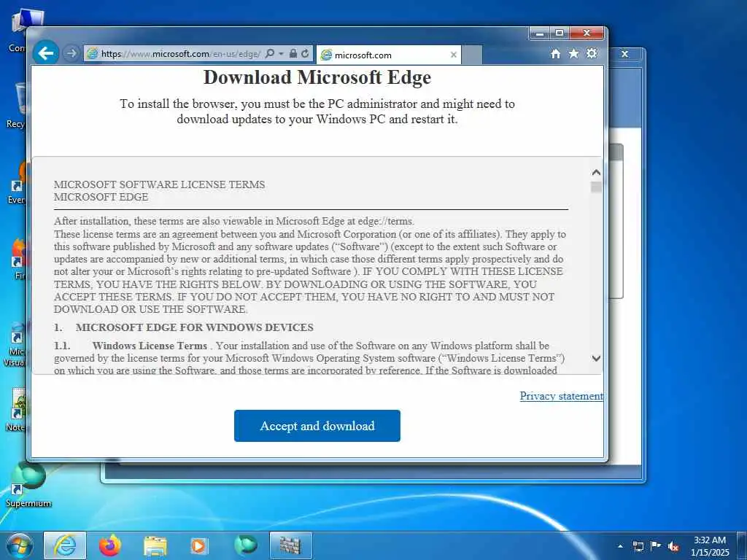This screenshot has height=560, width=747.
Task: Open the Privacy statement link
Action: tap(561, 396)
